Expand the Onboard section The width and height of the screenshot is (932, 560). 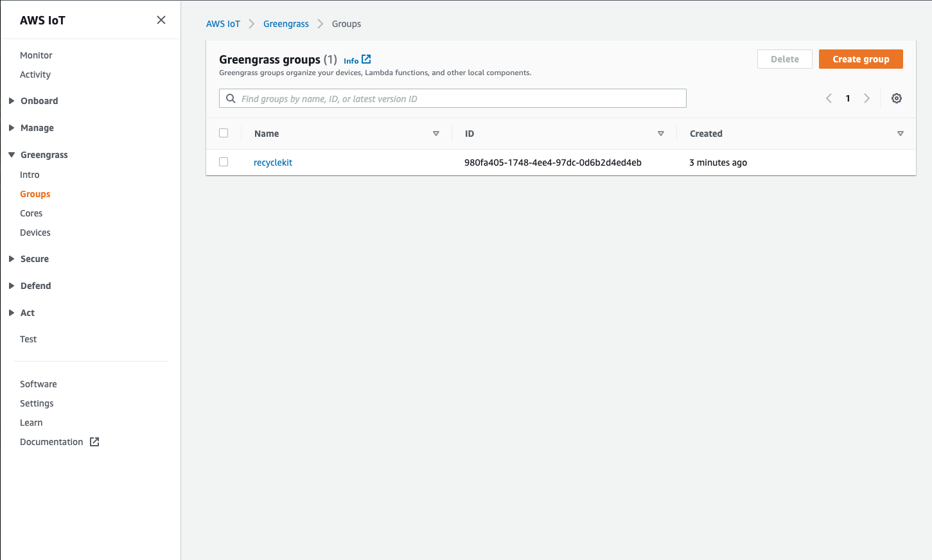pos(12,101)
